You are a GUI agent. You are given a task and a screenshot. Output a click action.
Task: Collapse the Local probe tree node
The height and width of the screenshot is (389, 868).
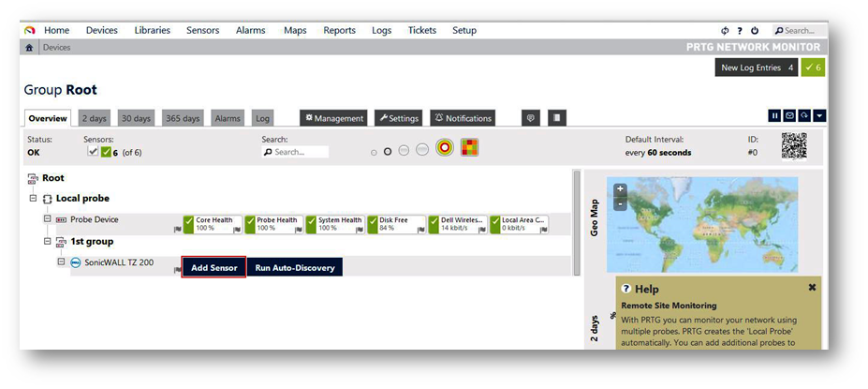(x=34, y=199)
